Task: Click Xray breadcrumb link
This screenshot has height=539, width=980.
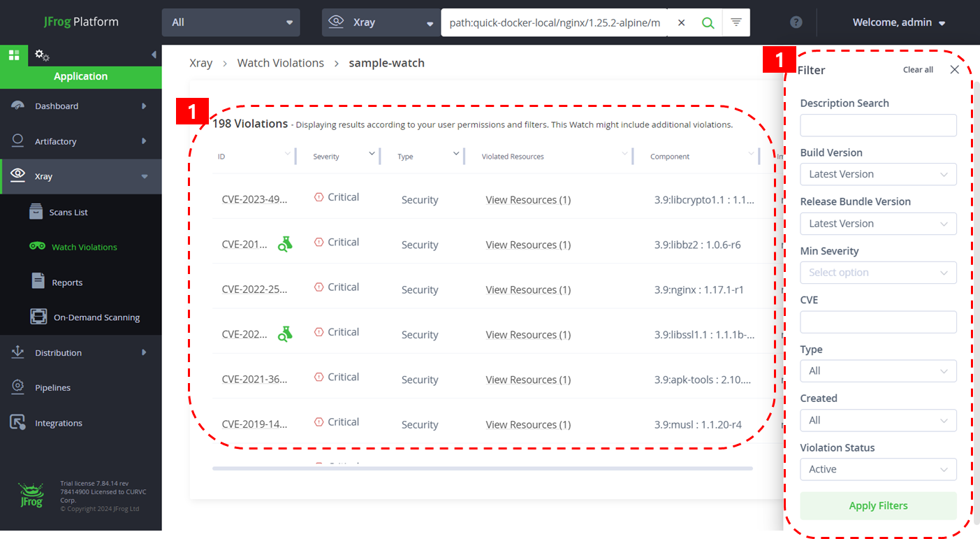Action: pos(200,63)
